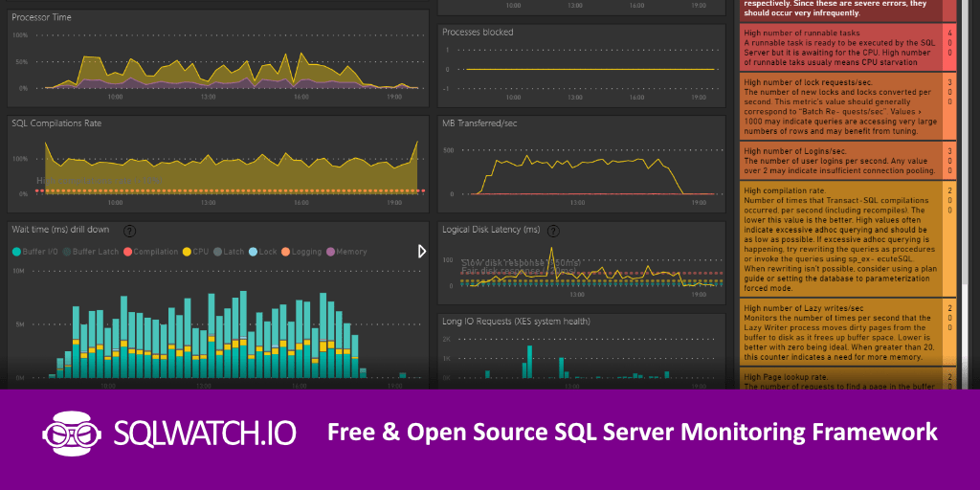Open help icon beside Logical Disk Latency

click(553, 232)
